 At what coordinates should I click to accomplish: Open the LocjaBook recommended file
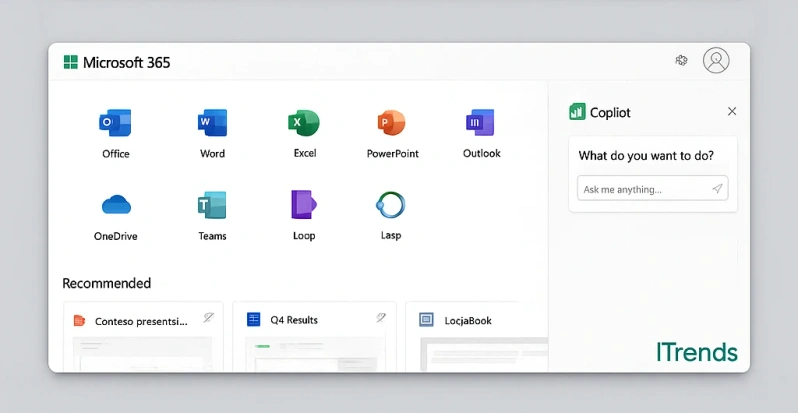coord(467,321)
